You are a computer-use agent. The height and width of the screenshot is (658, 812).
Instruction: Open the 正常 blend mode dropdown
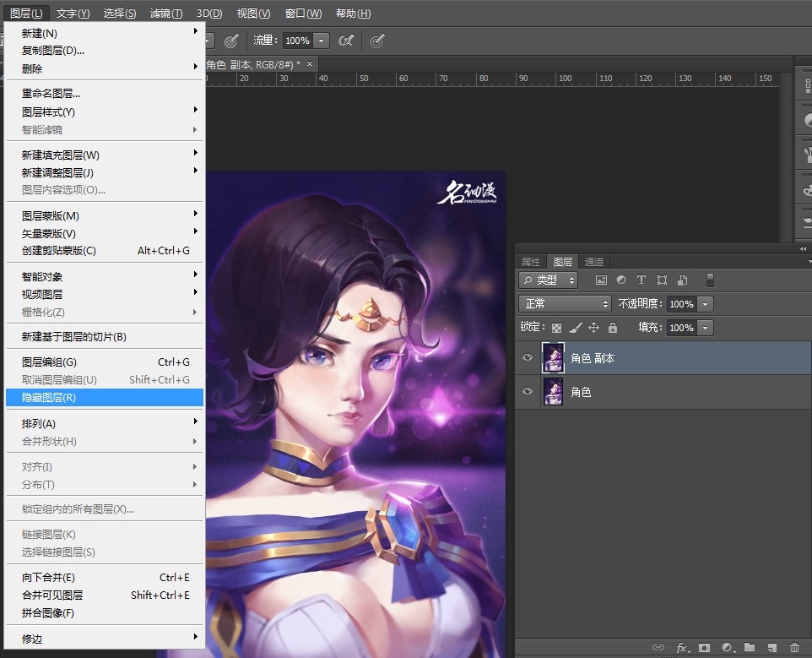tap(566, 304)
